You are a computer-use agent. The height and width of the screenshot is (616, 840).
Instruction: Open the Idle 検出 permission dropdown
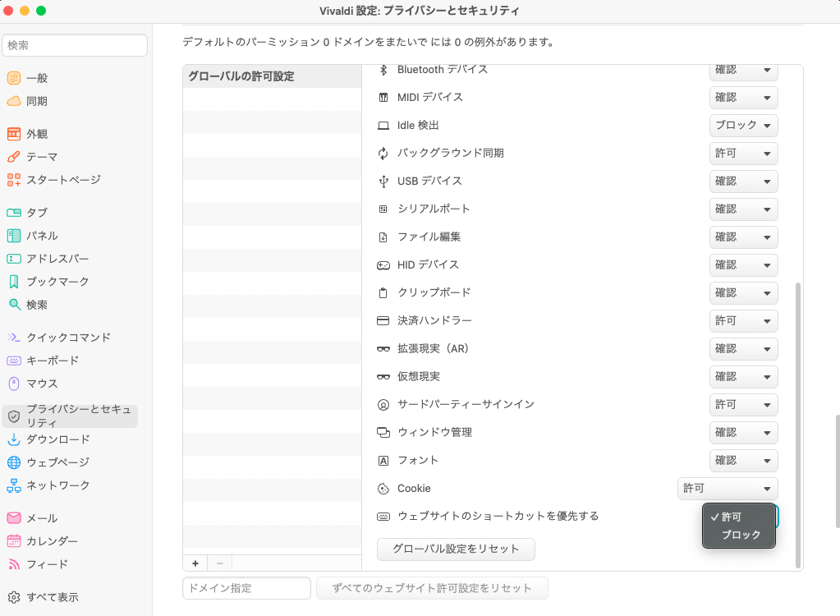742,125
